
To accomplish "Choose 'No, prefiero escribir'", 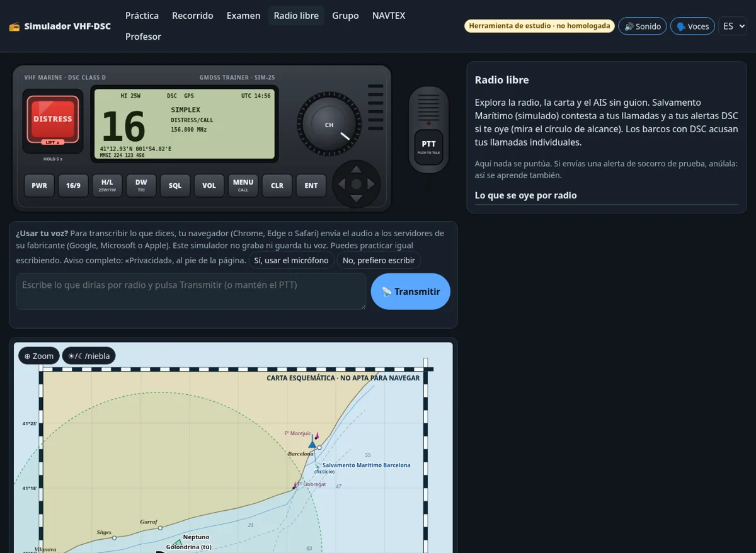I will 379,260.
